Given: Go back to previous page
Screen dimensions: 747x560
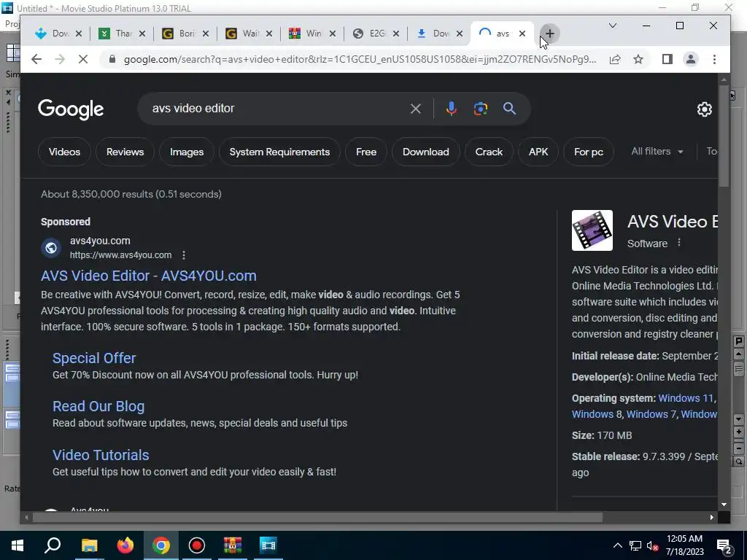Looking at the screenshot, I should coord(36,59).
